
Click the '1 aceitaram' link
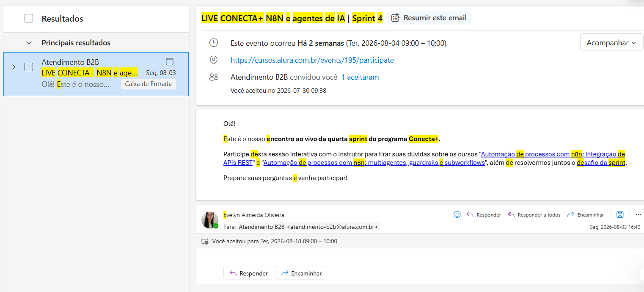point(360,77)
